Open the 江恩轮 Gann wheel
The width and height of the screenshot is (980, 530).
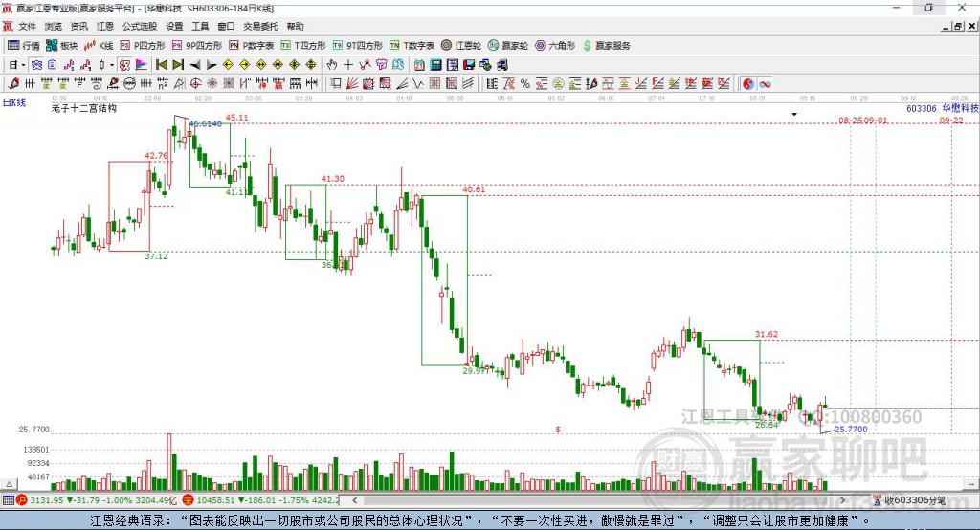coord(461,46)
